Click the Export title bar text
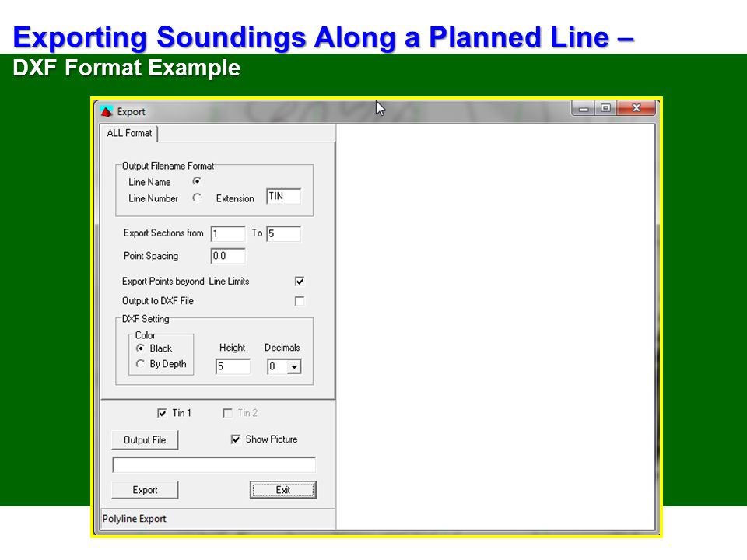Viewport: 747px width, 560px height. pos(131,112)
